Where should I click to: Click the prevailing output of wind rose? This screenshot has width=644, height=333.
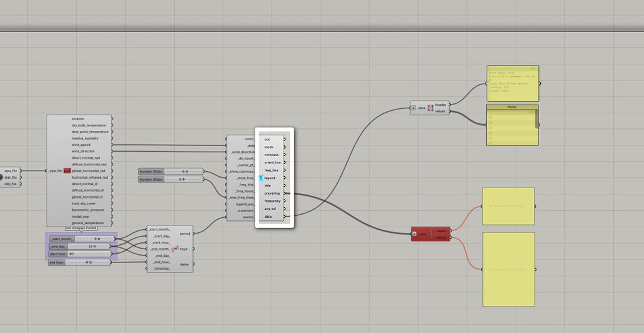pos(272,193)
